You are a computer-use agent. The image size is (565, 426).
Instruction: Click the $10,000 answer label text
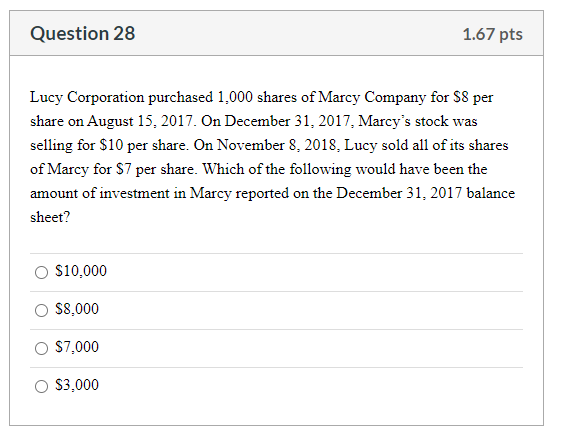click(81, 271)
